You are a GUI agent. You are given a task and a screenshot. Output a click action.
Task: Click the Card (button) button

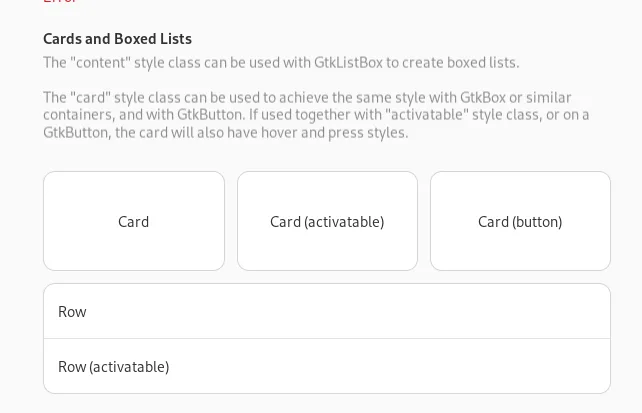point(520,221)
